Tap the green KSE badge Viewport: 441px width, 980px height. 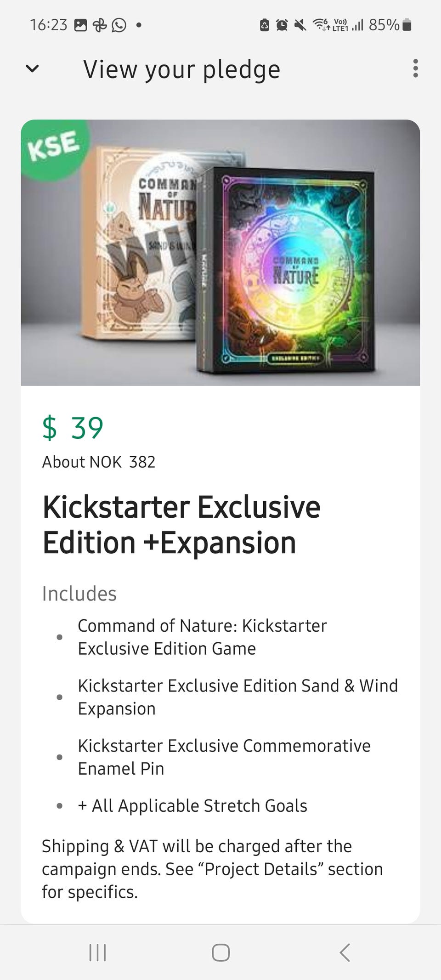[x=53, y=147]
